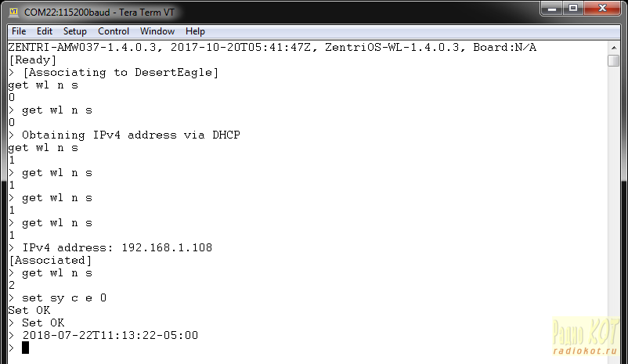Click the Tera Term VT title bar icon
Screen dimensions: 628x364
tap(14, 12)
